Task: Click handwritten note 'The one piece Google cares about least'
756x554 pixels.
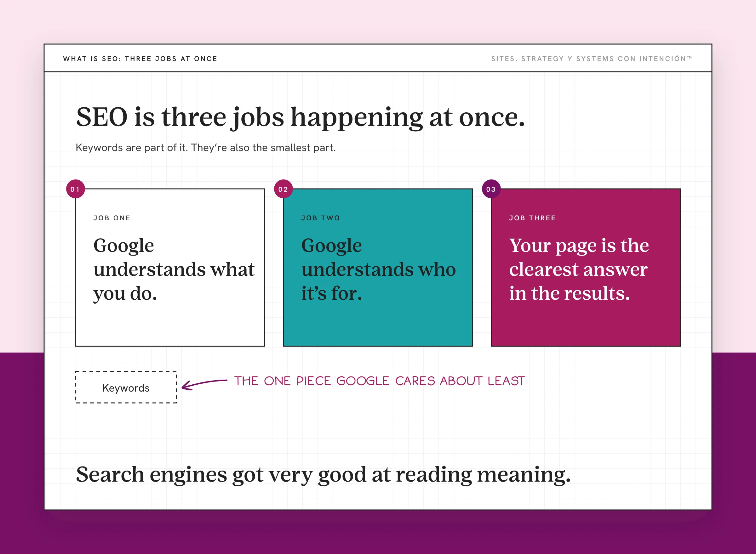Action: point(380,381)
